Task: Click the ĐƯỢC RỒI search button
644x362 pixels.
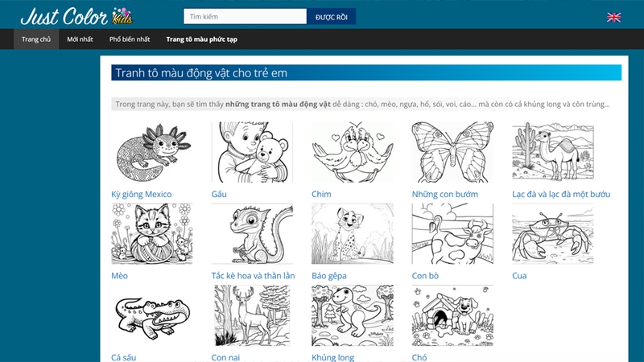Action: pyautogui.click(x=331, y=17)
